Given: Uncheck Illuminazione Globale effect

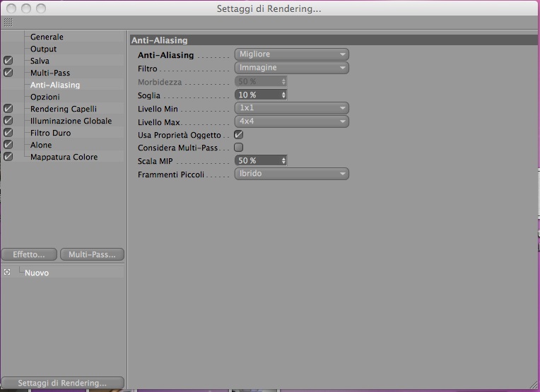Looking at the screenshot, I should 8,121.
